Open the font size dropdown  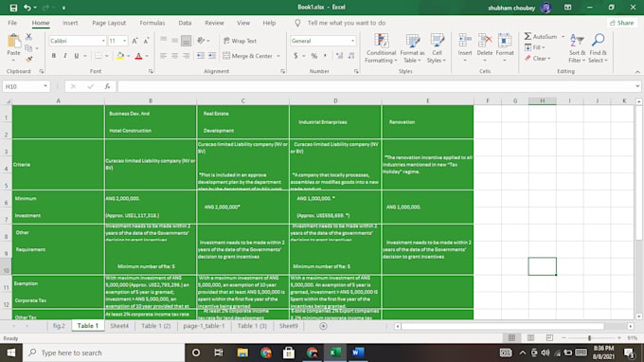coord(124,41)
